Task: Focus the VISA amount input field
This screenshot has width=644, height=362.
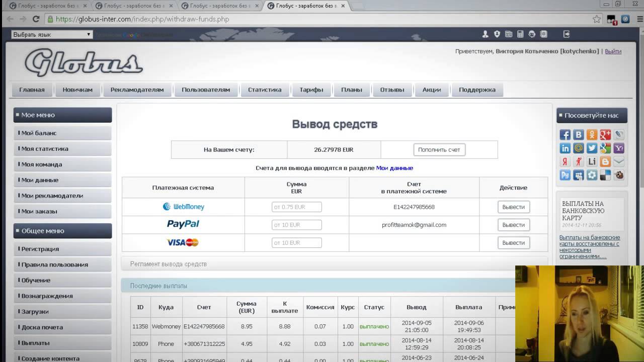Action: (296, 243)
